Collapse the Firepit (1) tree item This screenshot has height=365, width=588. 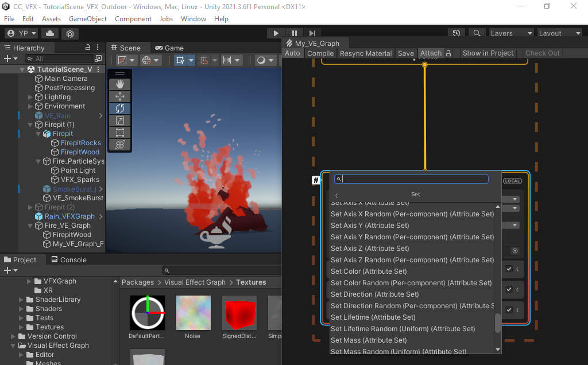30,125
